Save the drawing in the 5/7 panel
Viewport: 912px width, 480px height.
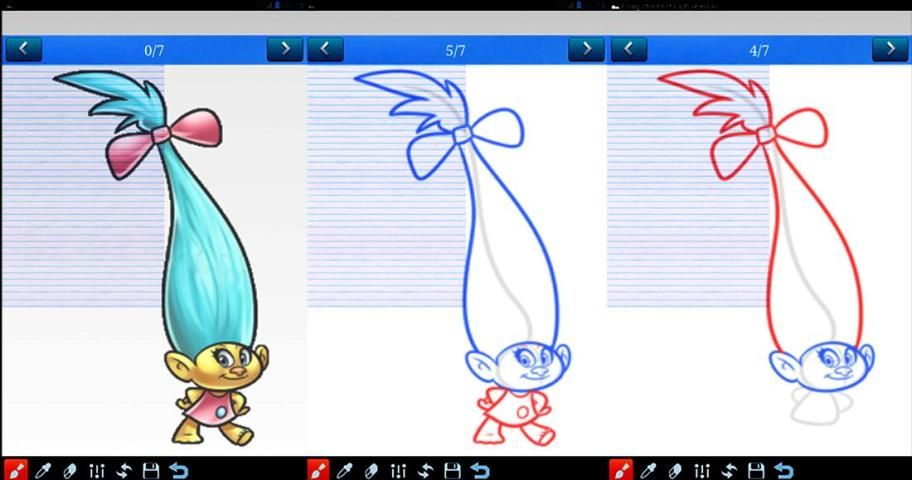click(453, 469)
